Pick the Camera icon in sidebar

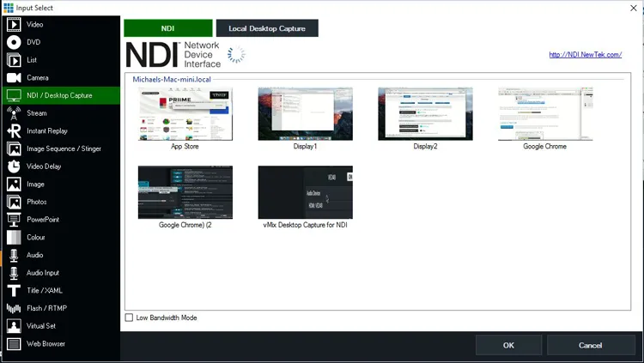(14, 77)
